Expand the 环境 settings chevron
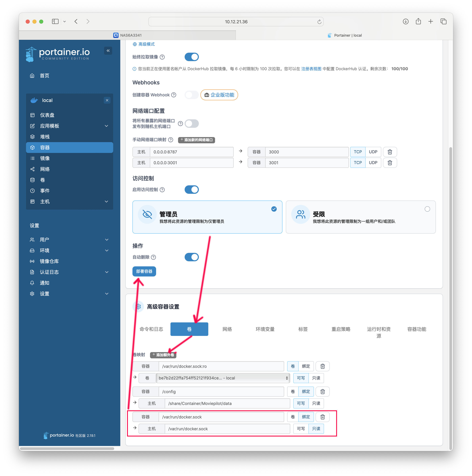The width and height of the screenshot is (472, 476). click(x=107, y=250)
